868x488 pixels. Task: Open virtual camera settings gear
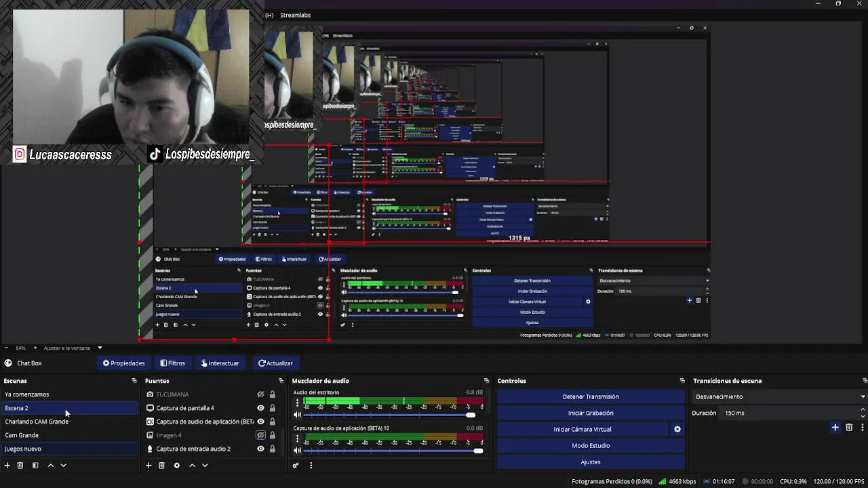(x=677, y=429)
